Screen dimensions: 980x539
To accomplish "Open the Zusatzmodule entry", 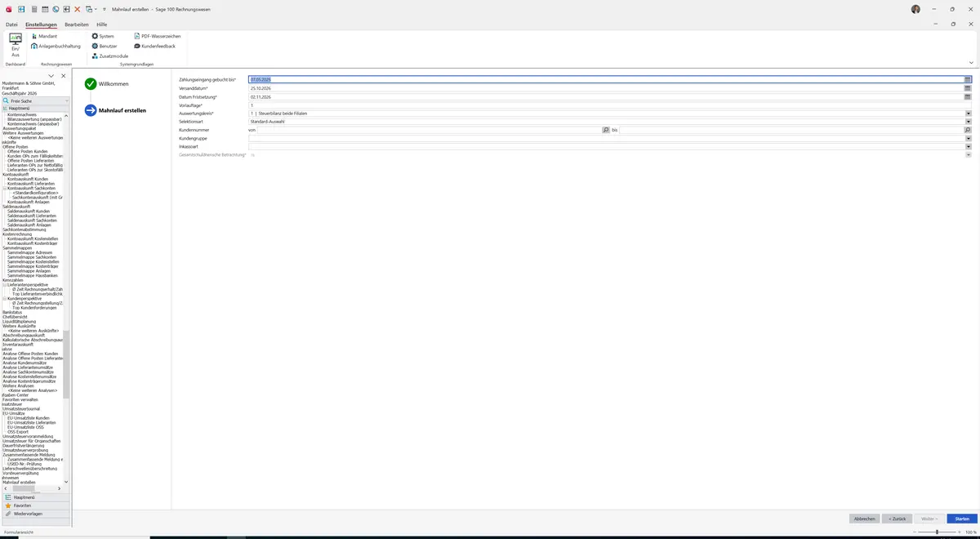I will 110,56.
